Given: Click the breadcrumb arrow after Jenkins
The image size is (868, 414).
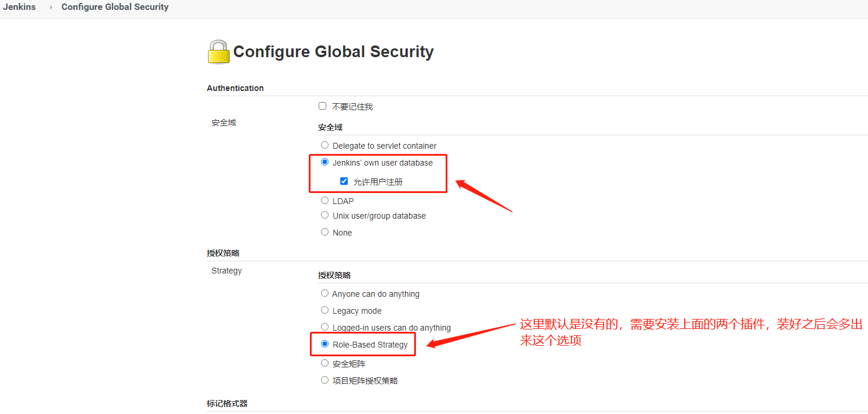Looking at the screenshot, I should click(x=51, y=7).
